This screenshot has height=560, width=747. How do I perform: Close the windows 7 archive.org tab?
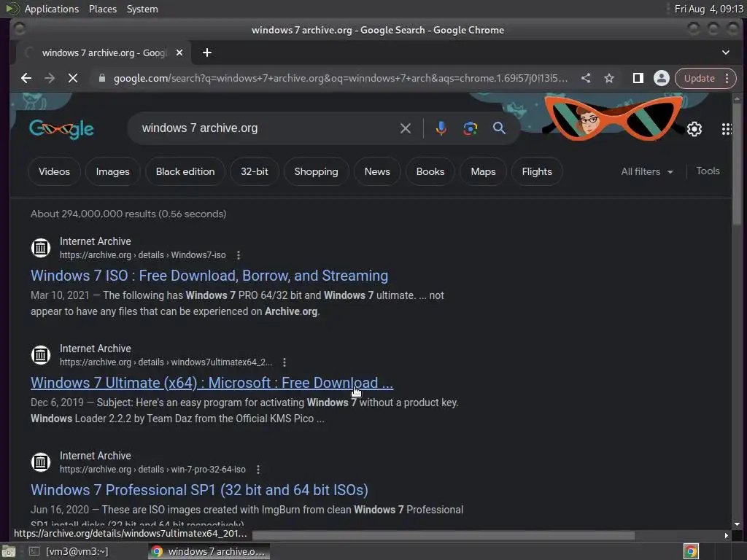tap(179, 52)
